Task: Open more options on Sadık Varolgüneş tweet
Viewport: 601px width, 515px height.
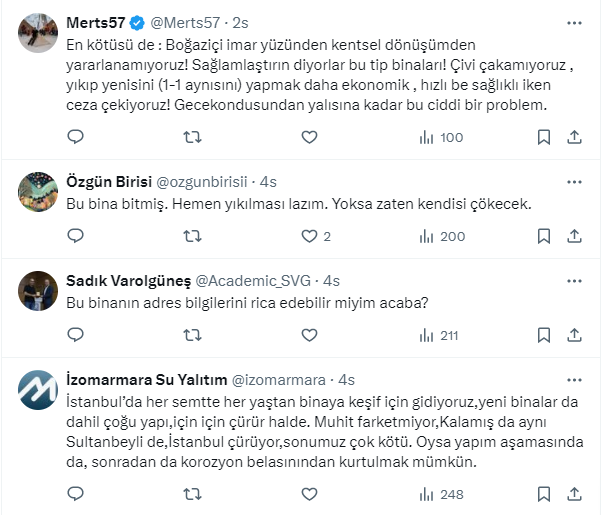Action: 574,281
